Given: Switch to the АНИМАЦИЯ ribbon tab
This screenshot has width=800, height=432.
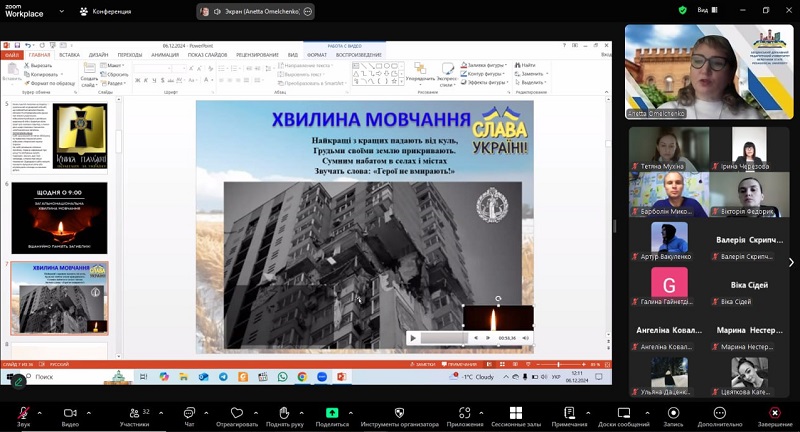Looking at the screenshot, I should pyautogui.click(x=165, y=55).
